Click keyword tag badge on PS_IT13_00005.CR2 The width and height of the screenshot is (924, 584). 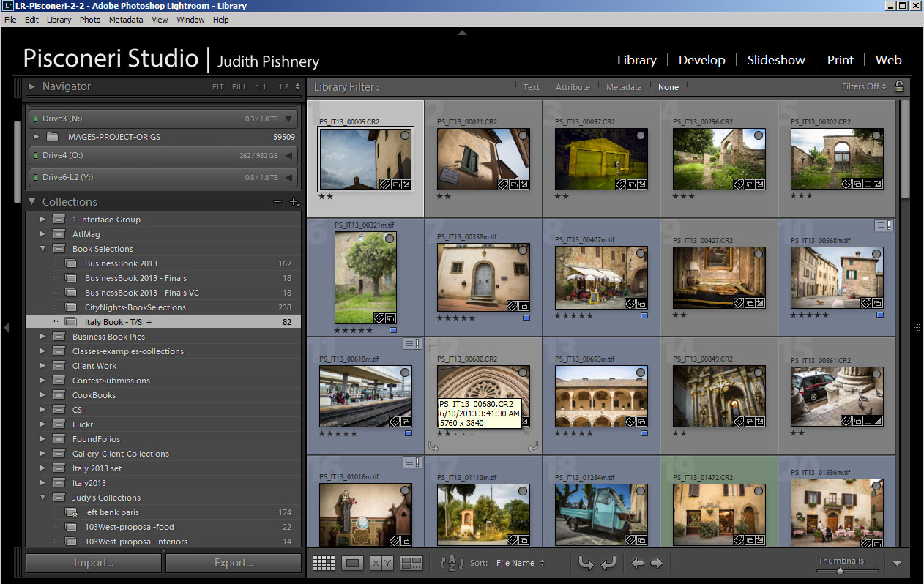coord(384,184)
